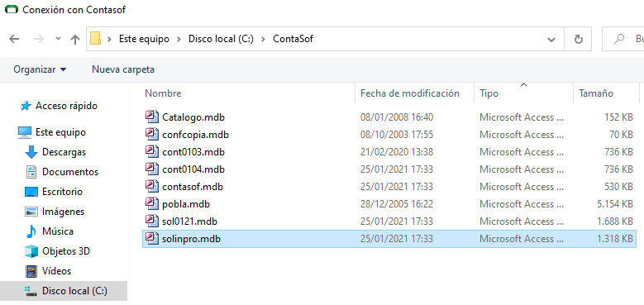Refresh the ContaSof folder view

[579, 40]
